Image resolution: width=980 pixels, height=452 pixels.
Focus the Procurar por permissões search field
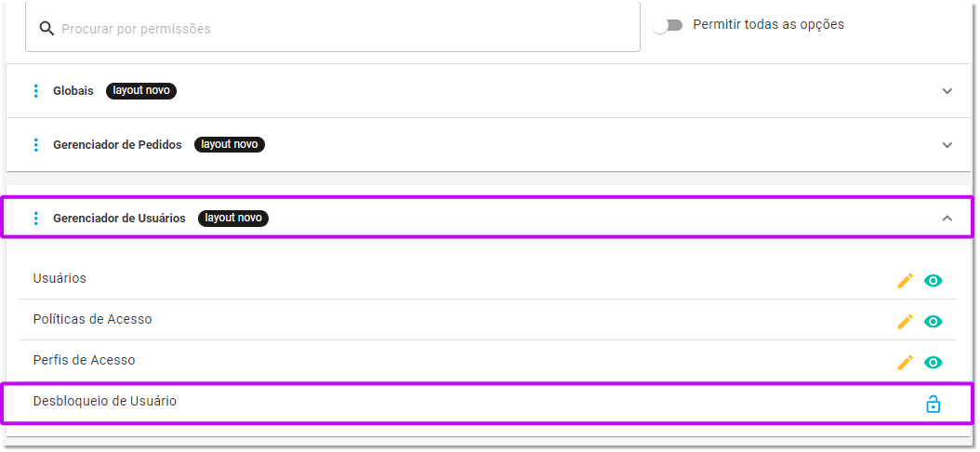pos(333,26)
